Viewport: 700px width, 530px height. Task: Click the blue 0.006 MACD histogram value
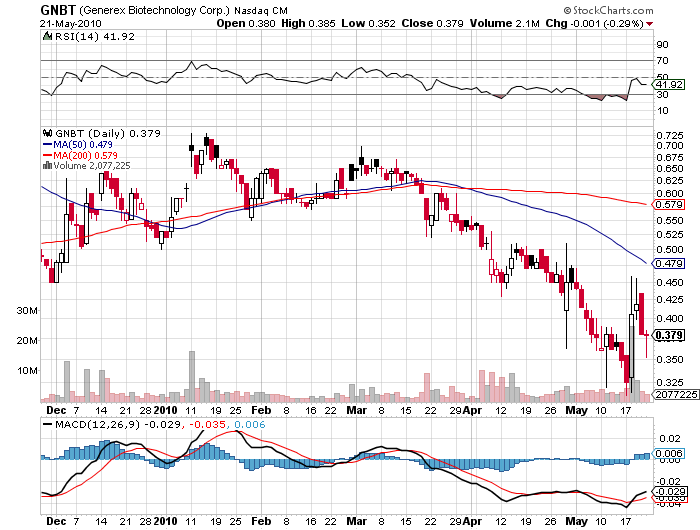(250, 424)
